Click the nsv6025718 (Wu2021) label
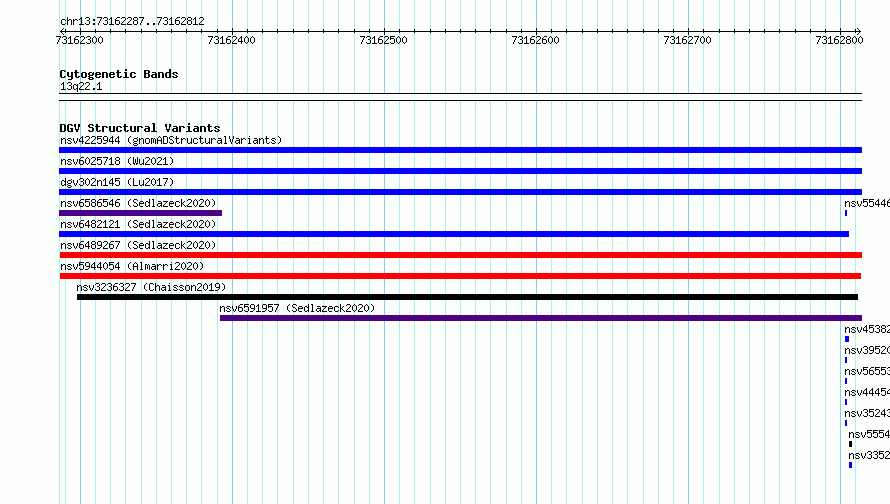This screenshot has height=504, width=890. (117, 161)
